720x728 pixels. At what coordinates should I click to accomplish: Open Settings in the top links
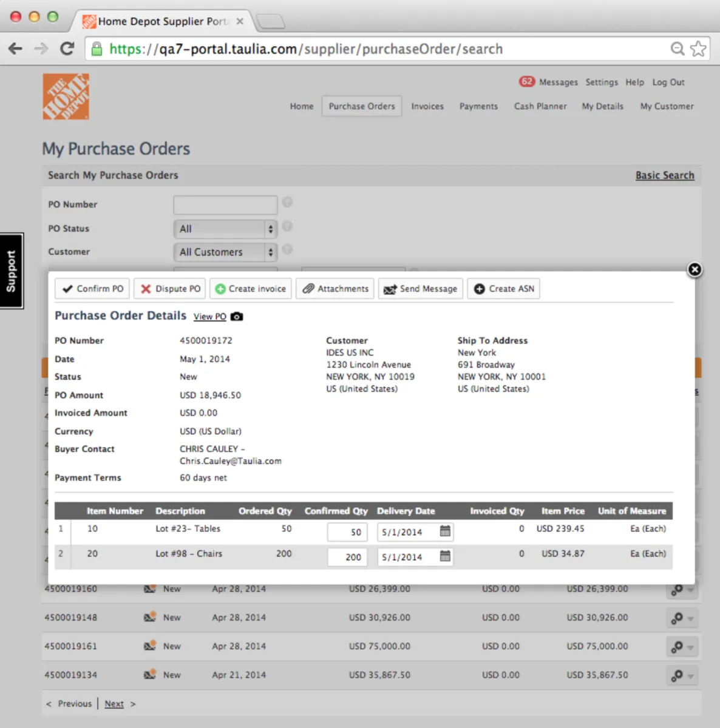602,82
